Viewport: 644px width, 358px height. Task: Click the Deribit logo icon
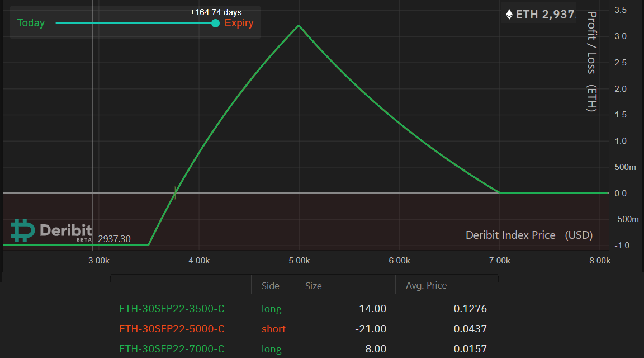click(23, 230)
